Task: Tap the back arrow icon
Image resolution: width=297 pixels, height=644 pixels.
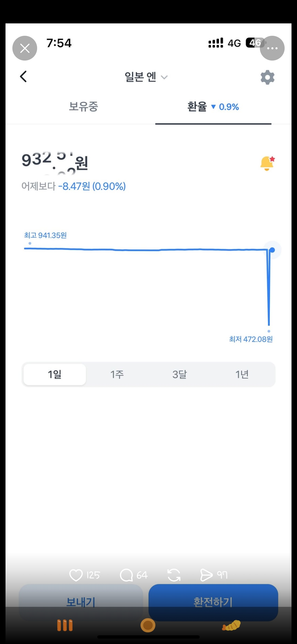Action: [x=24, y=77]
